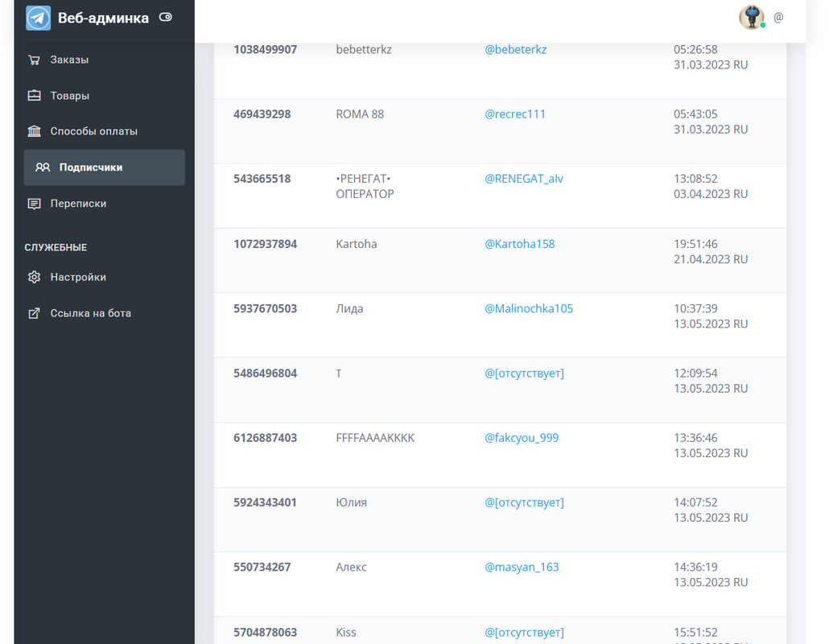Click the name Лида
This screenshot has width=829, height=644.
[x=349, y=309]
